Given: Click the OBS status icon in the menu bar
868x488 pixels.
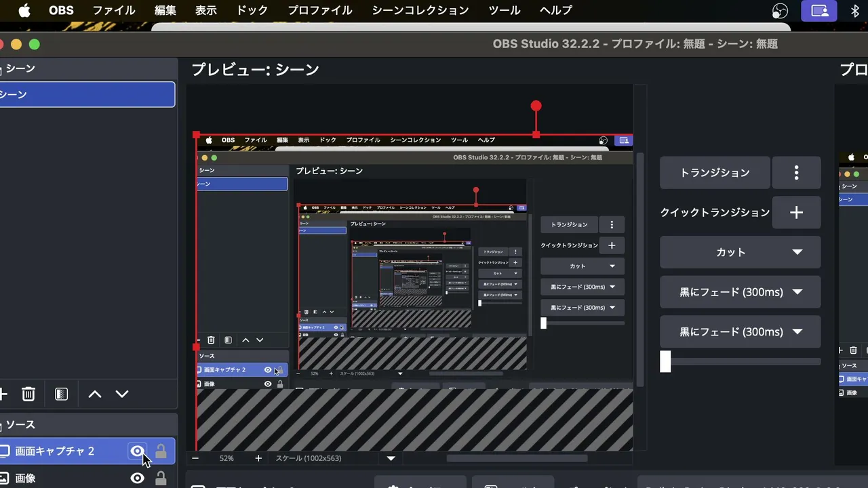Looking at the screenshot, I should [781, 11].
